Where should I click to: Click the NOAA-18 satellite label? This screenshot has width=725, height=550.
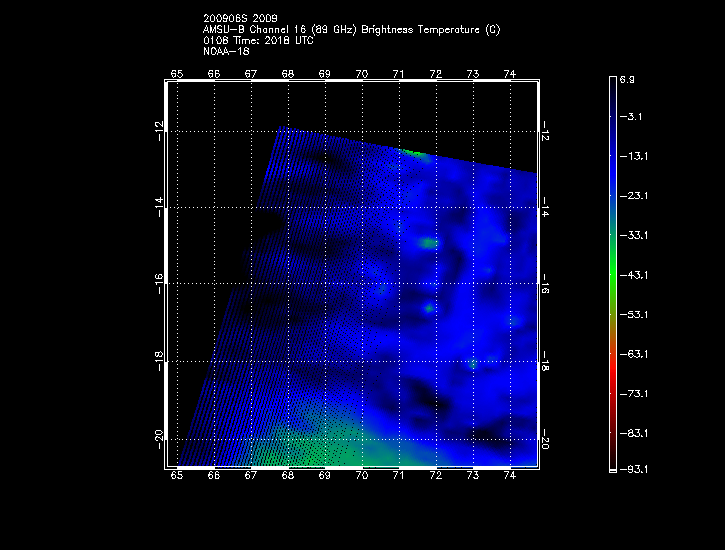[x=226, y=51]
